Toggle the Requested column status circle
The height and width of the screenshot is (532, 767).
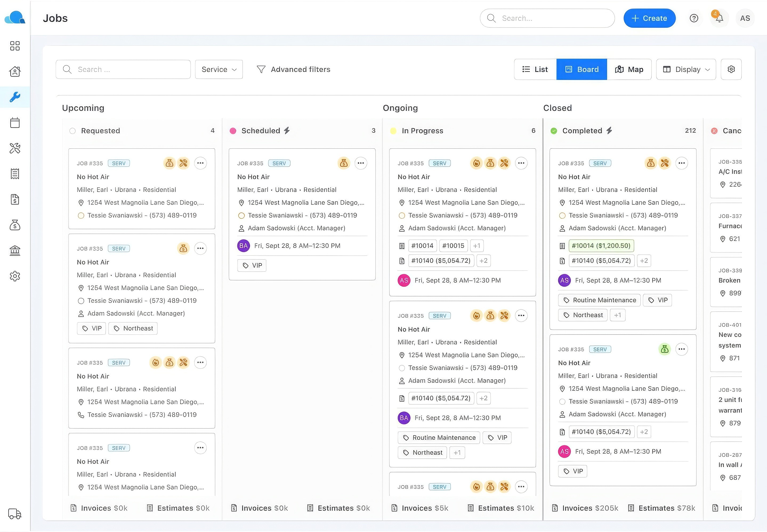click(x=72, y=131)
